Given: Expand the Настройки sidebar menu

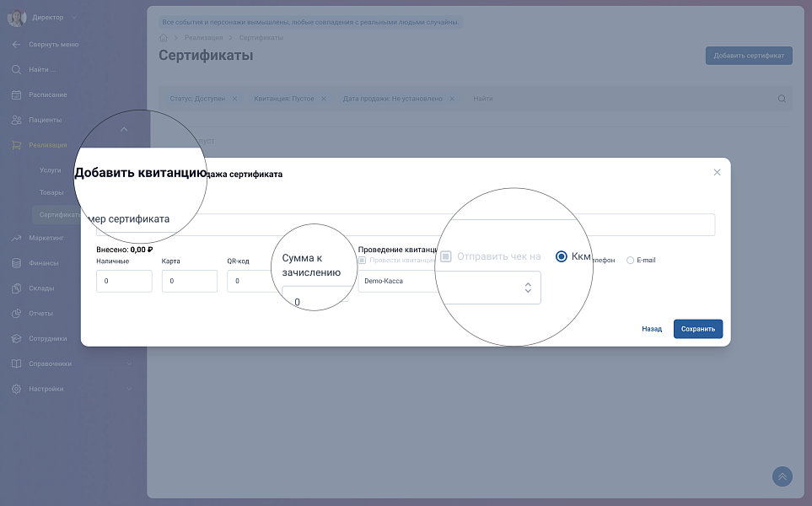Looking at the screenshot, I should 46,390.
